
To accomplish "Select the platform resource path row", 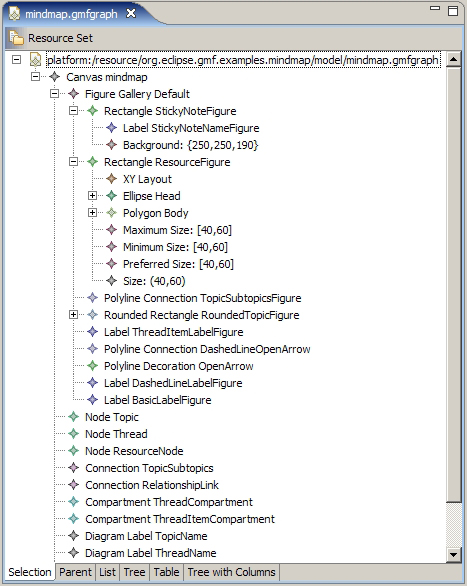I will [x=243, y=60].
